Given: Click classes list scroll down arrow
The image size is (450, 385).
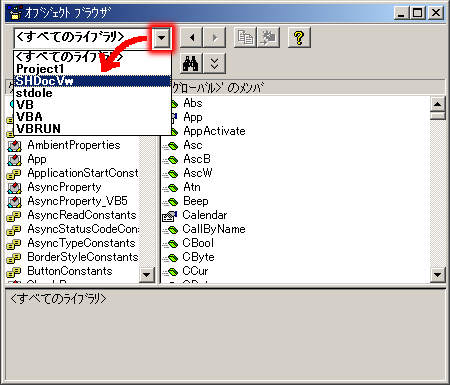Looking at the screenshot, I should (147, 275).
